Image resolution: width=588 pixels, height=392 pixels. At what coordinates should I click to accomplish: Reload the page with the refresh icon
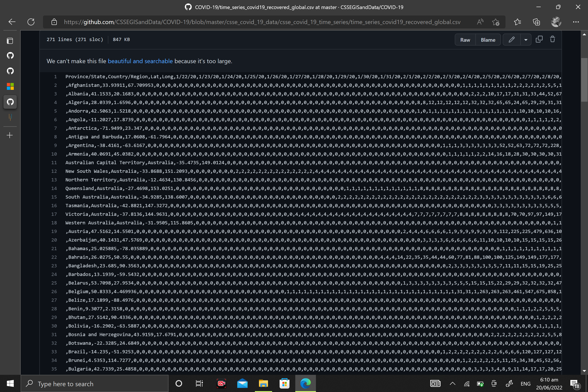(x=31, y=22)
